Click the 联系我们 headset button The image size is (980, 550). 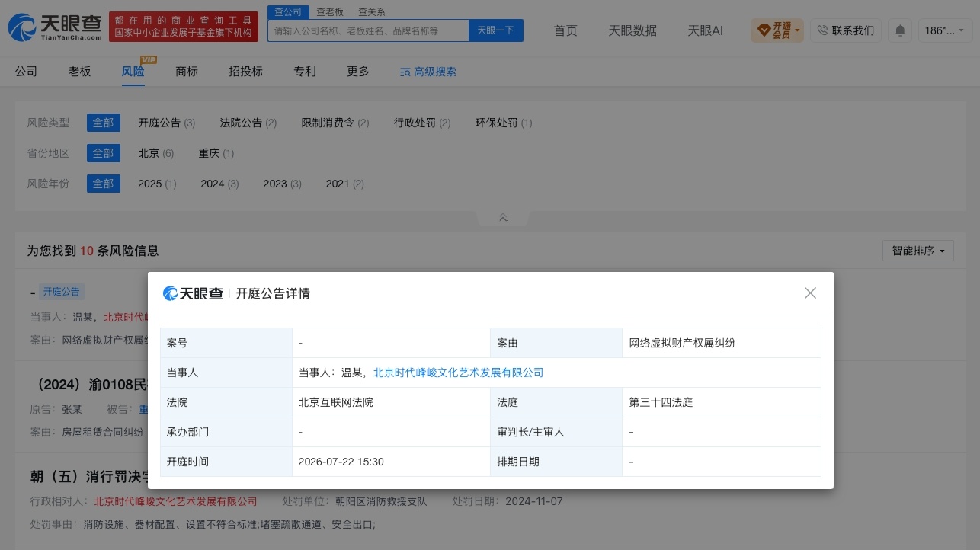coord(846,30)
